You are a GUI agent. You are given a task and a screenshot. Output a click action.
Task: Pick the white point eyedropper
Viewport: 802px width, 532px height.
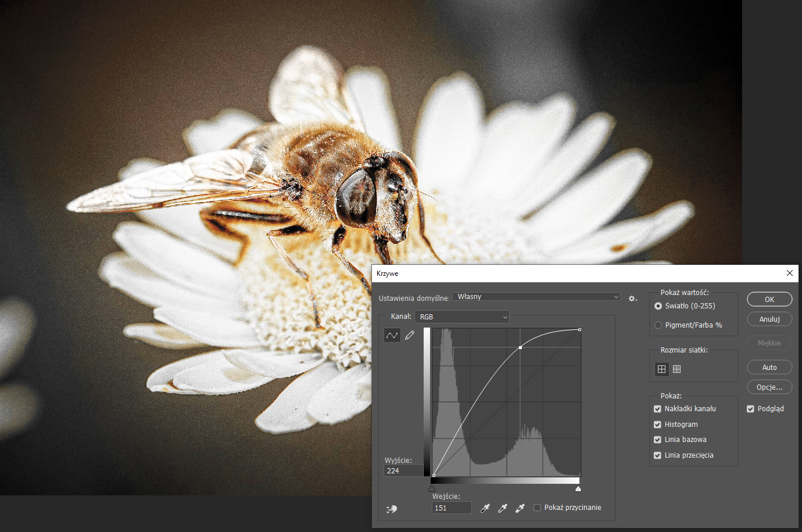(x=520, y=508)
